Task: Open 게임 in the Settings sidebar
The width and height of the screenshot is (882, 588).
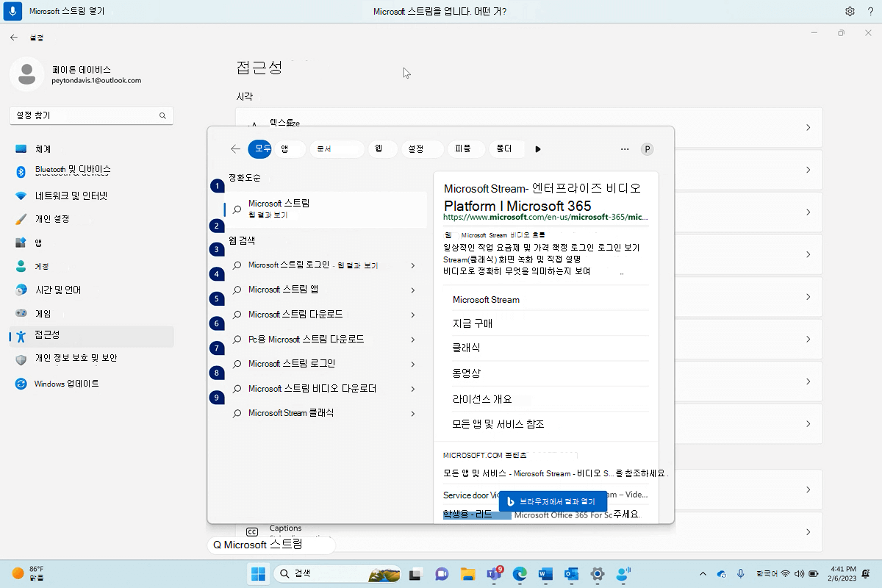Action: (91, 313)
